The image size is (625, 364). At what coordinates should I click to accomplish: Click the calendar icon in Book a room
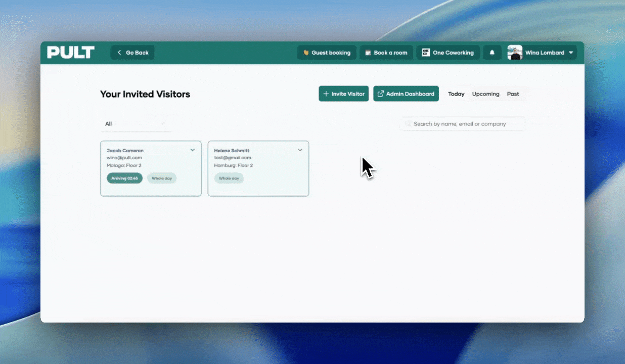(368, 53)
